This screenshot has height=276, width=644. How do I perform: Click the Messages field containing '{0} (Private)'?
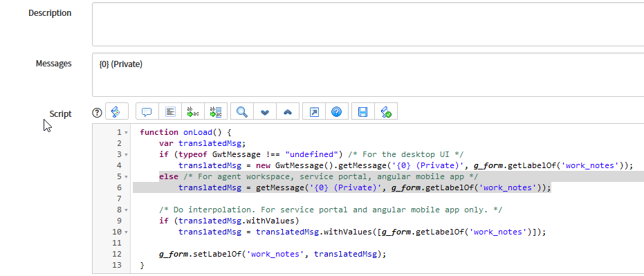click(x=368, y=75)
